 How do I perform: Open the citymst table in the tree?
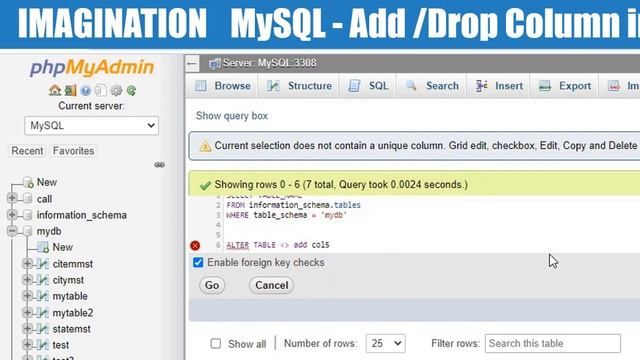[68, 280]
